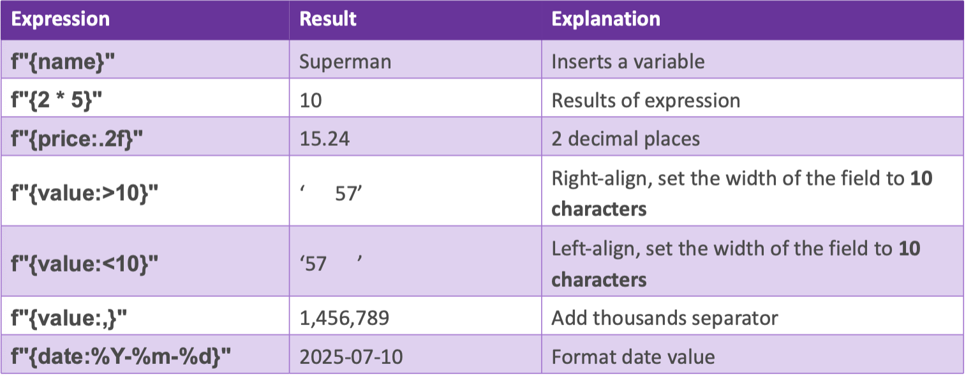
Task: Select the result value 10
Action: point(310,100)
